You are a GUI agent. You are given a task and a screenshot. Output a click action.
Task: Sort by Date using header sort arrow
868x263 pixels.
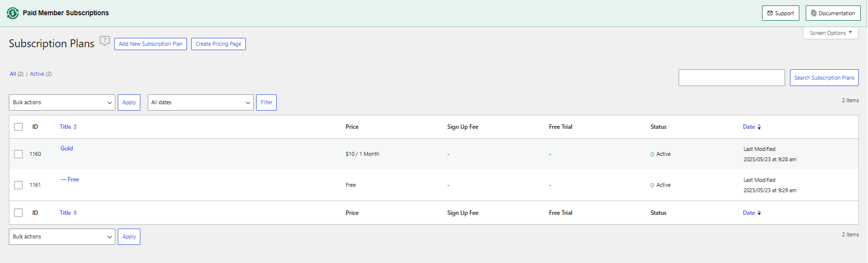[x=759, y=127]
